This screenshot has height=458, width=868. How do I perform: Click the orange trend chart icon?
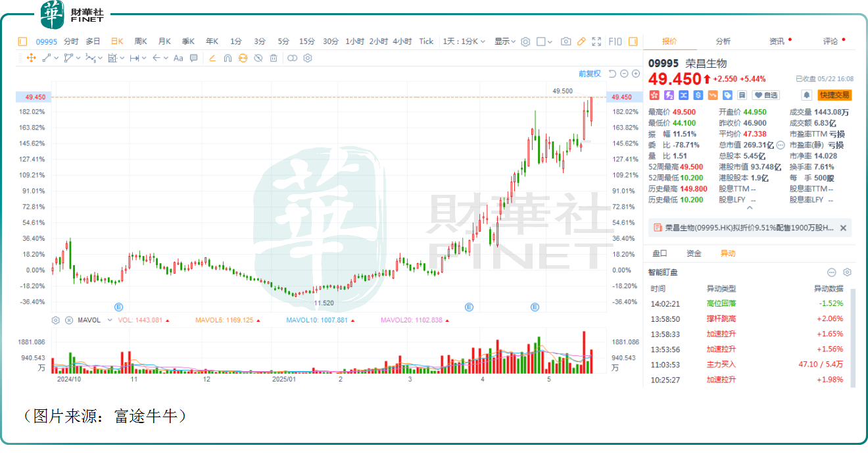(x=713, y=95)
